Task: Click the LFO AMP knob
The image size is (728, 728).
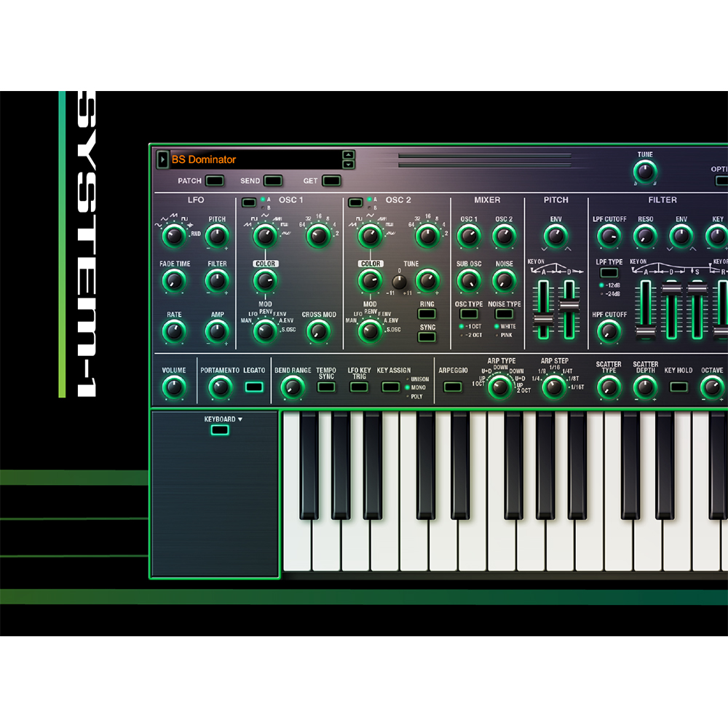Action: (x=217, y=331)
